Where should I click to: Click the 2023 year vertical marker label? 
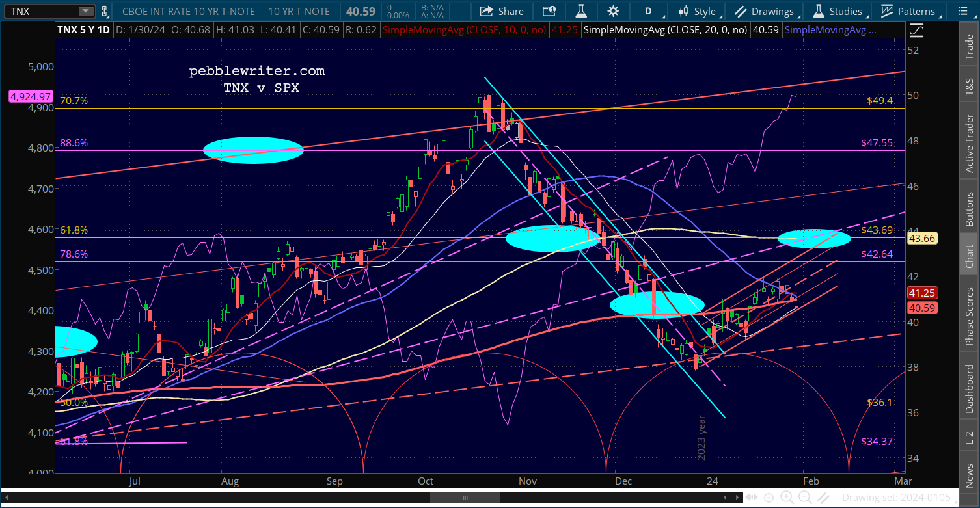tap(701, 438)
